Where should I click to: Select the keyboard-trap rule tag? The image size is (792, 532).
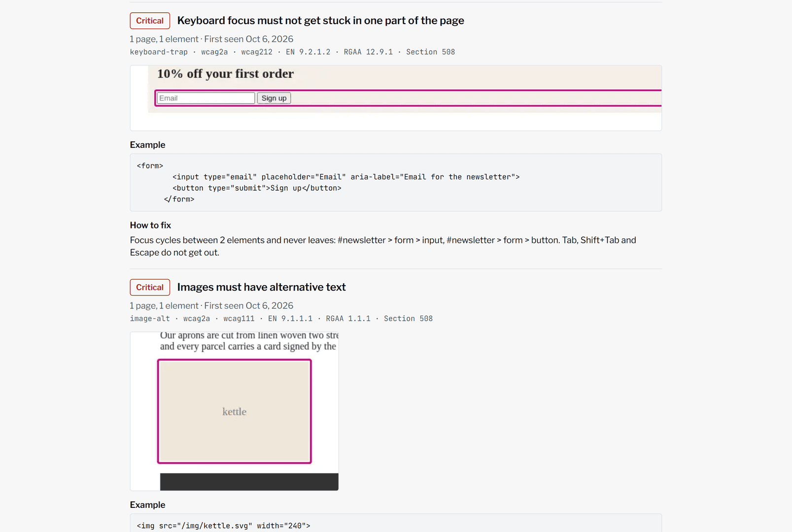[x=159, y=52]
